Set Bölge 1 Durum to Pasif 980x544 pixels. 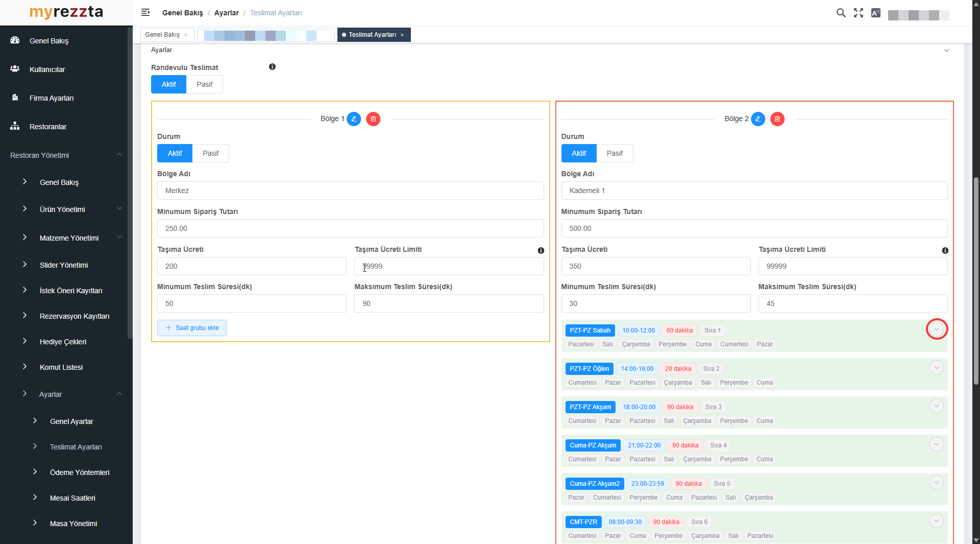[211, 153]
